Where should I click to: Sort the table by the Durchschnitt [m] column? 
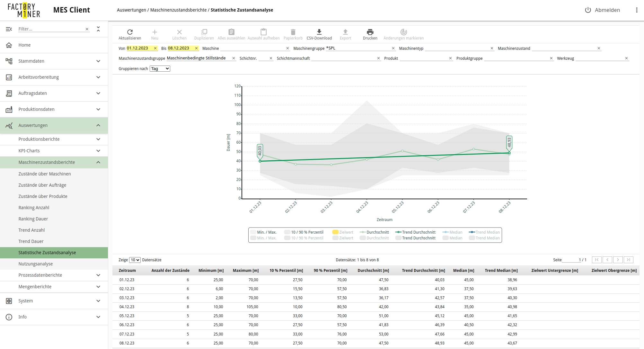[373, 271]
